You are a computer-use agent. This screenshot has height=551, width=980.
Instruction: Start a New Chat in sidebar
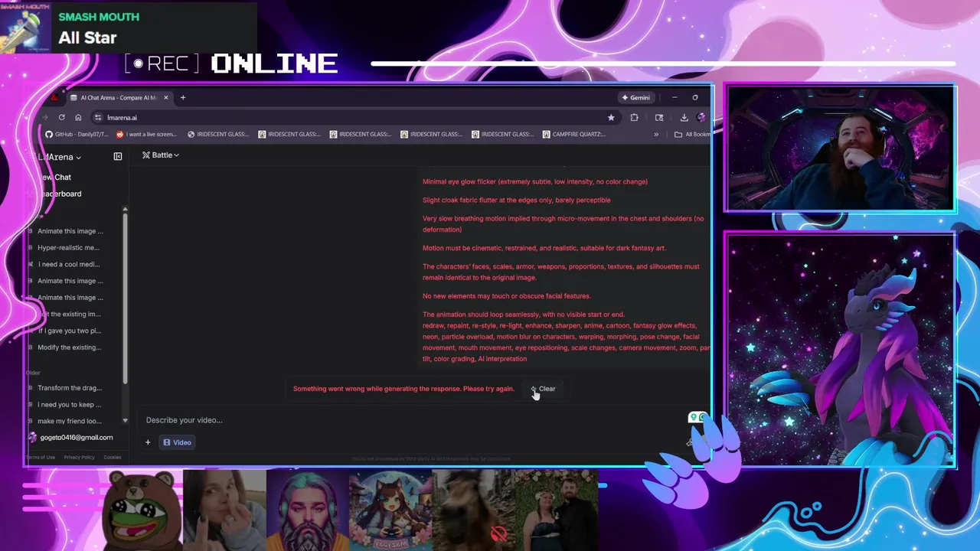pos(55,177)
